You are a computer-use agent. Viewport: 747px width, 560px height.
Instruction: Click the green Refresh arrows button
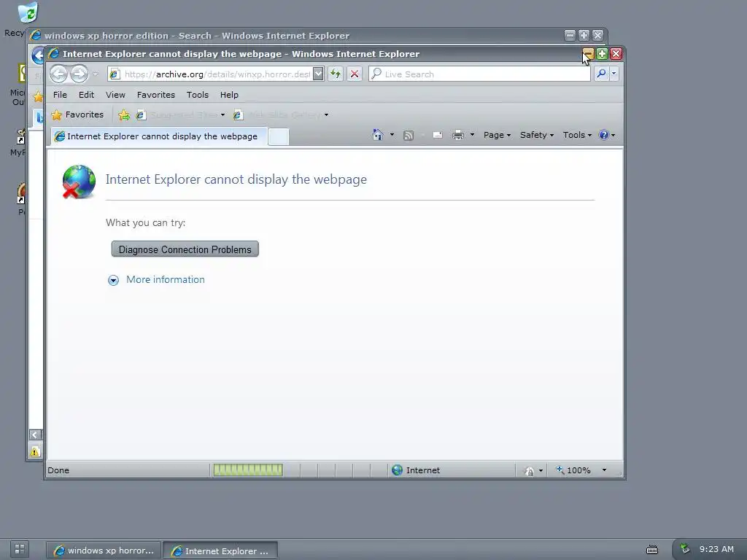tap(336, 74)
